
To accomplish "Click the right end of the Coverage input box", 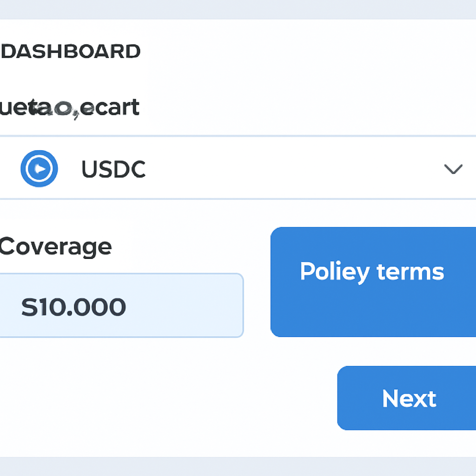I will (228, 305).
